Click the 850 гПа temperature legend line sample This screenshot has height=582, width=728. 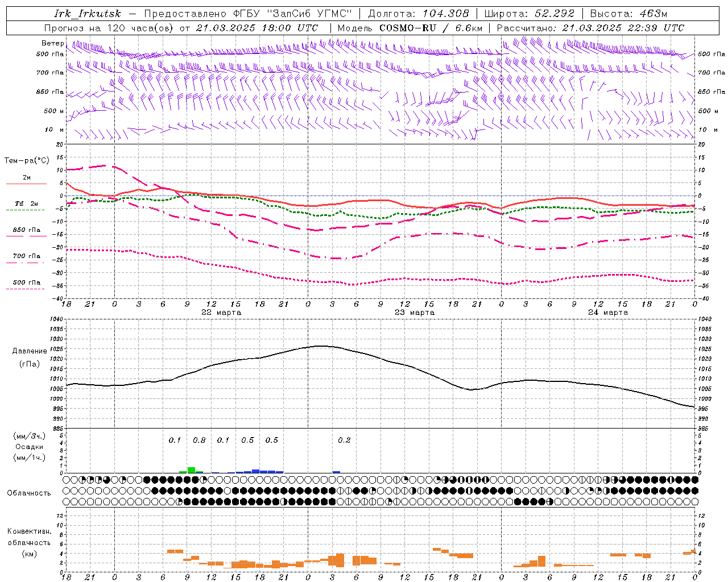[x=25, y=236]
